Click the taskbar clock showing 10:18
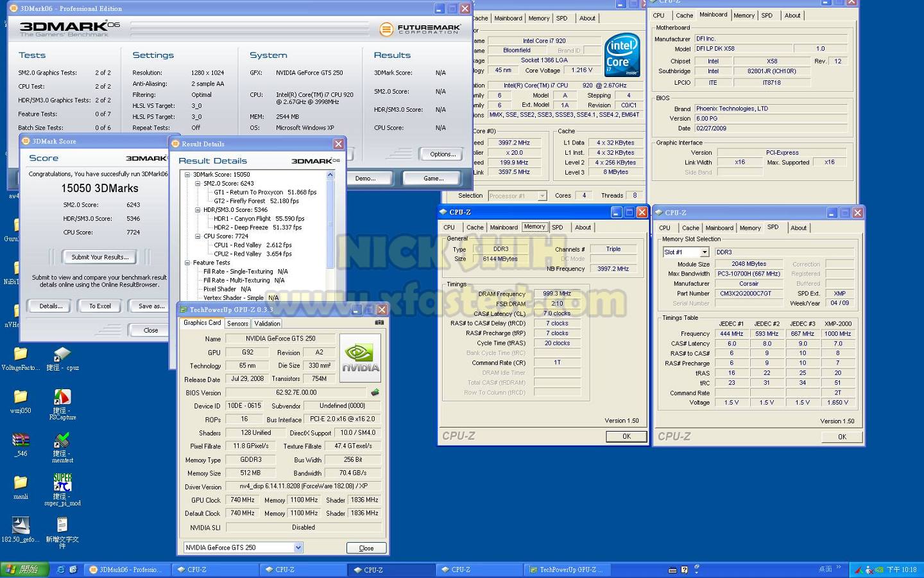The width and height of the screenshot is (924, 578). coord(902,570)
